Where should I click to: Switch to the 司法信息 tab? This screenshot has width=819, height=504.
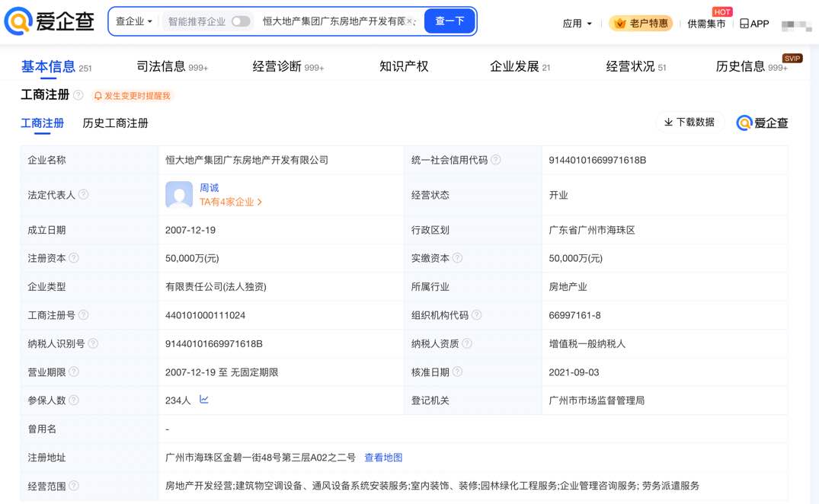[172, 67]
